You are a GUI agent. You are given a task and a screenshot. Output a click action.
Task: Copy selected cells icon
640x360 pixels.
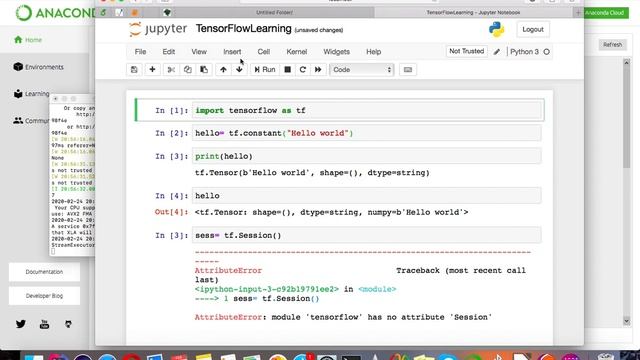(188, 70)
